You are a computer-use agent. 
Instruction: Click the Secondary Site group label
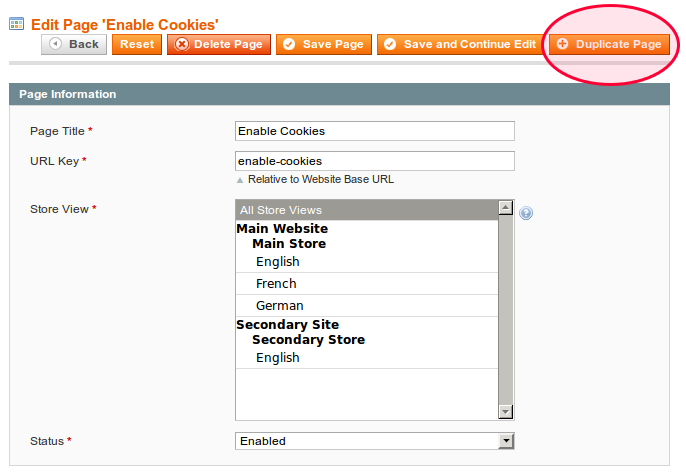287,325
